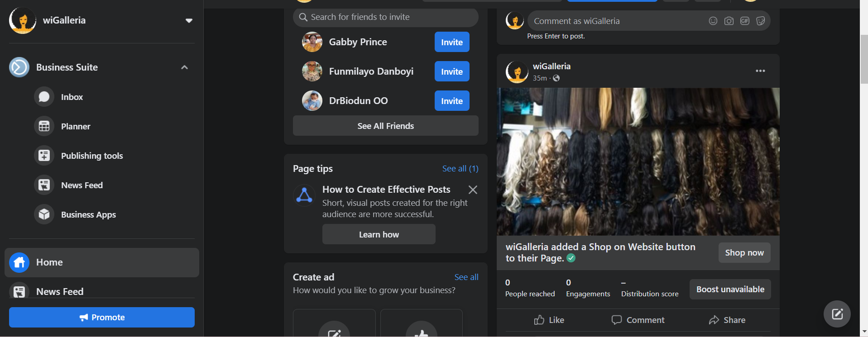868x337 pixels.
Task: Share the wiGalleria post
Action: click(727, 320)
